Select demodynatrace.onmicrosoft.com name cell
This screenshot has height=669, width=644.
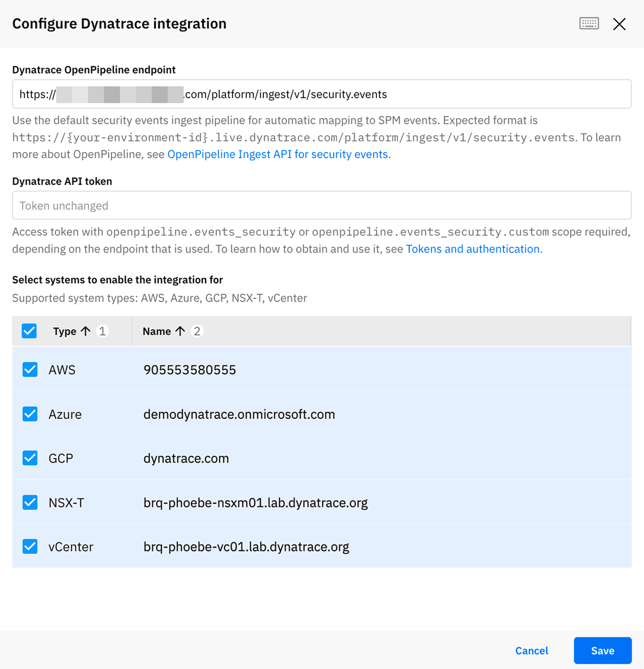239,414
